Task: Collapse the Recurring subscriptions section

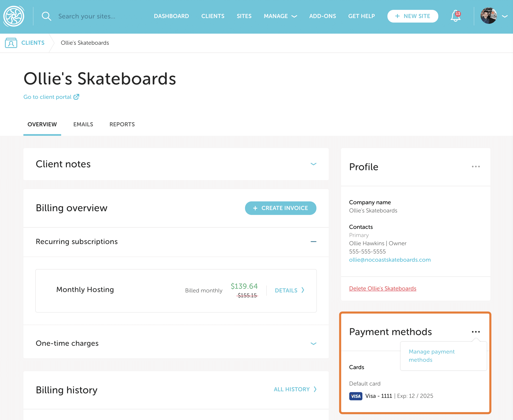Action: 313,241
